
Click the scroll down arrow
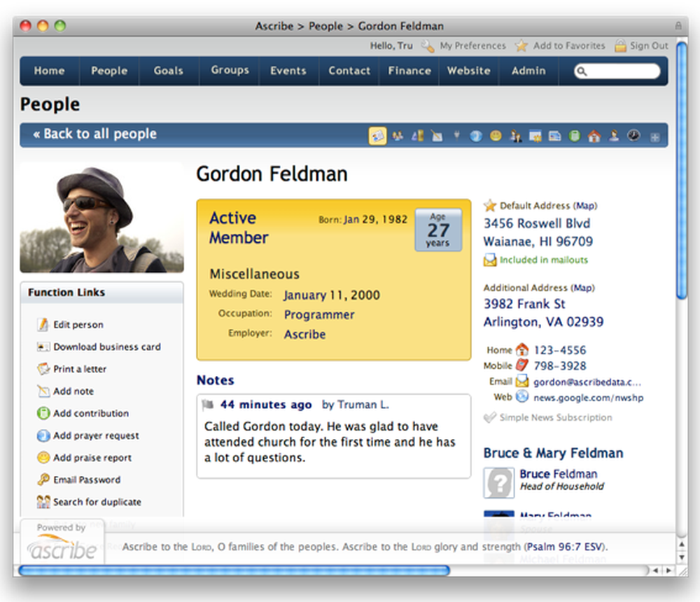[x=682, y=557]
